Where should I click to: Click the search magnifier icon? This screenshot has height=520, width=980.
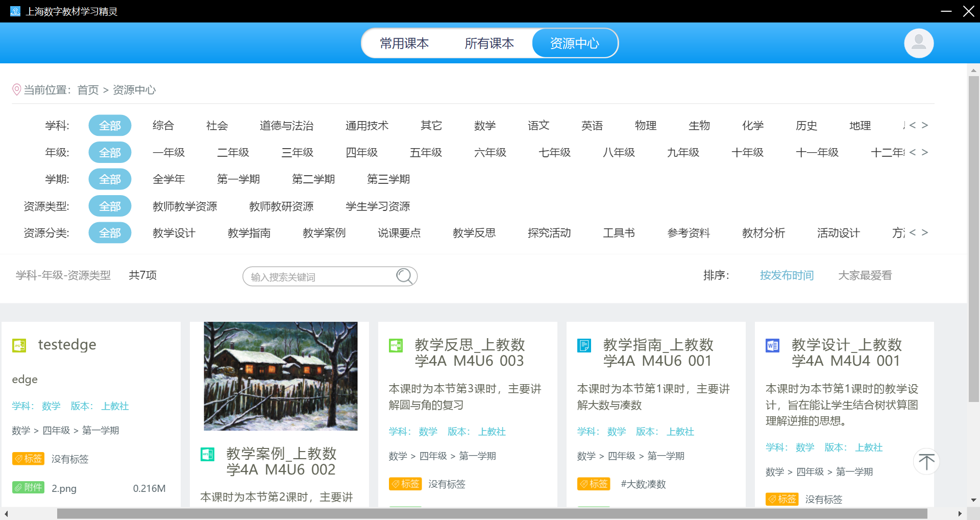point(404,276)
